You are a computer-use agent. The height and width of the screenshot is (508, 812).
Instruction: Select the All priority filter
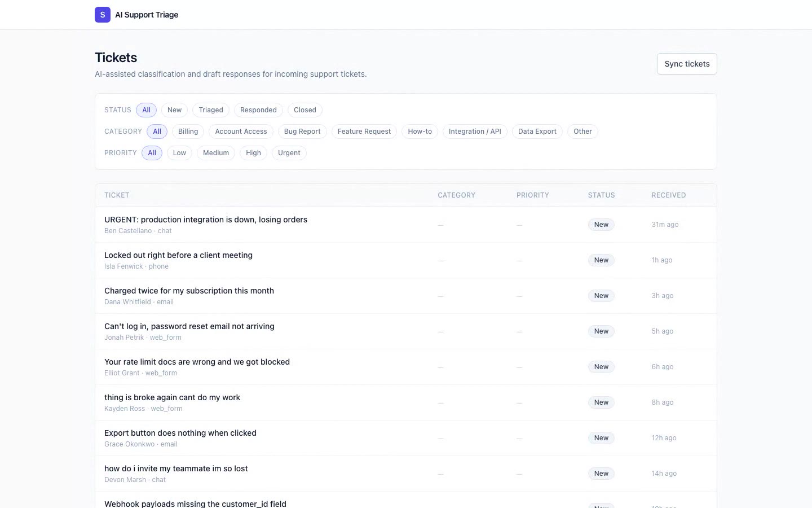pyautogui.click(x=152, y=153)
